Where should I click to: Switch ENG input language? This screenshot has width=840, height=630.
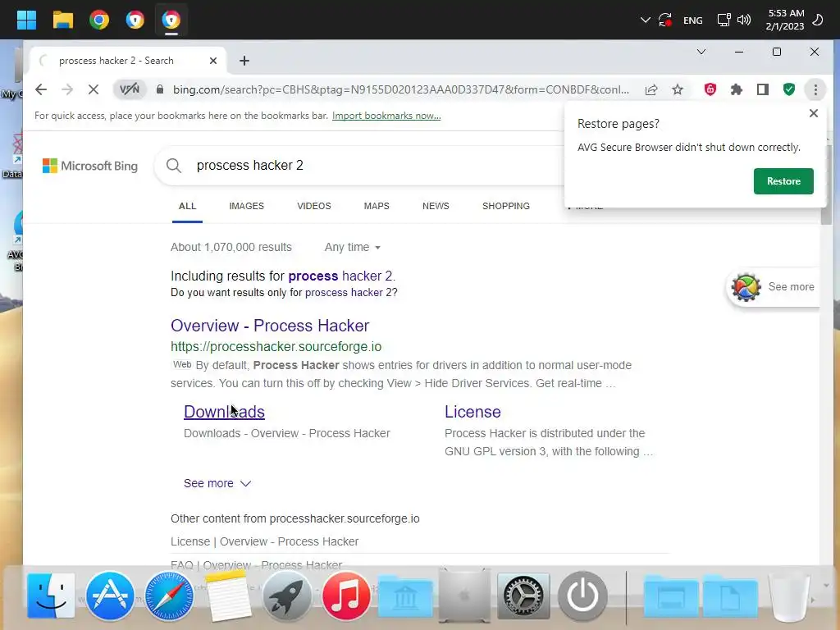[x=692, y=21]
